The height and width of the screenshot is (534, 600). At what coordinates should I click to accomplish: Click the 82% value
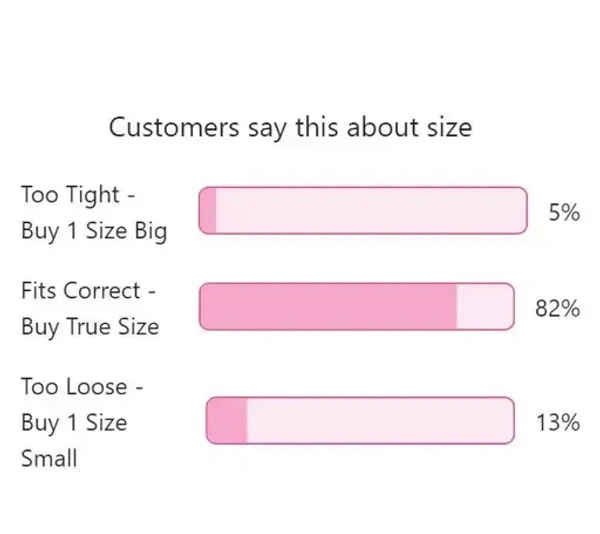[x=558, y=308]
